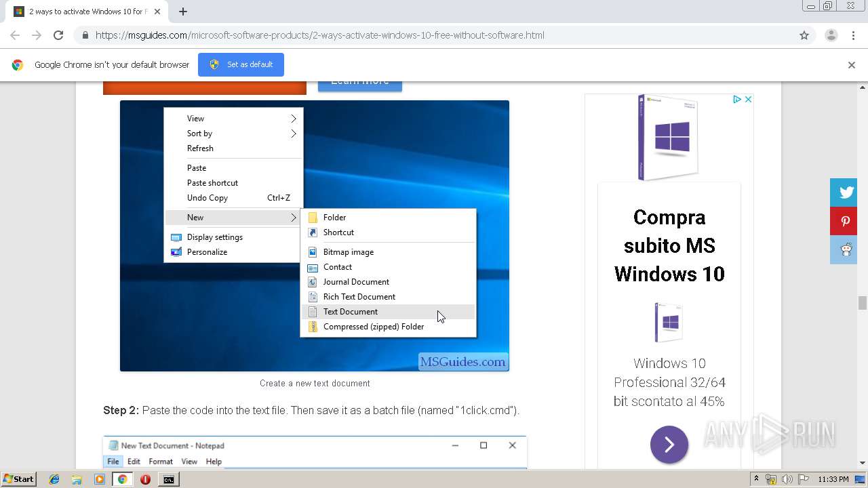Open the file explorer taskbar icon

coord(77,479)
